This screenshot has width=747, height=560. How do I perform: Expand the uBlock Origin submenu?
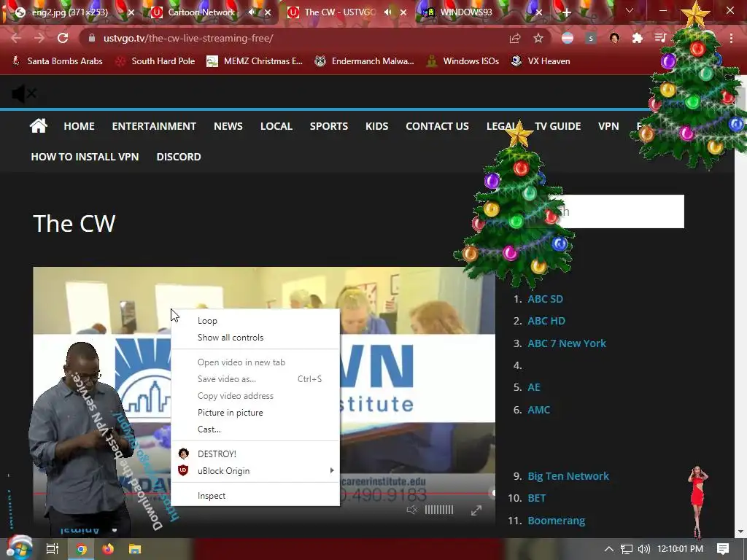pos(255,470)
